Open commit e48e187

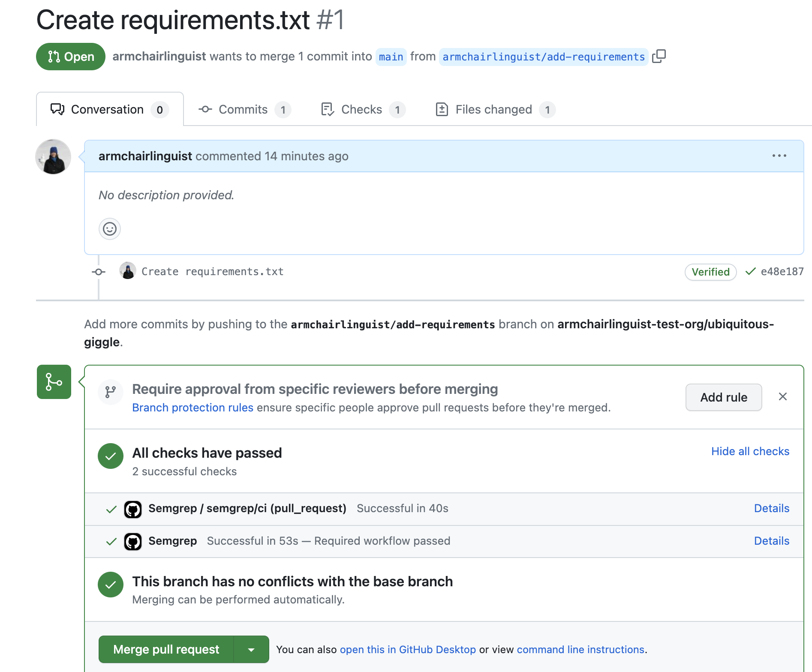click(x=782, y=271)
